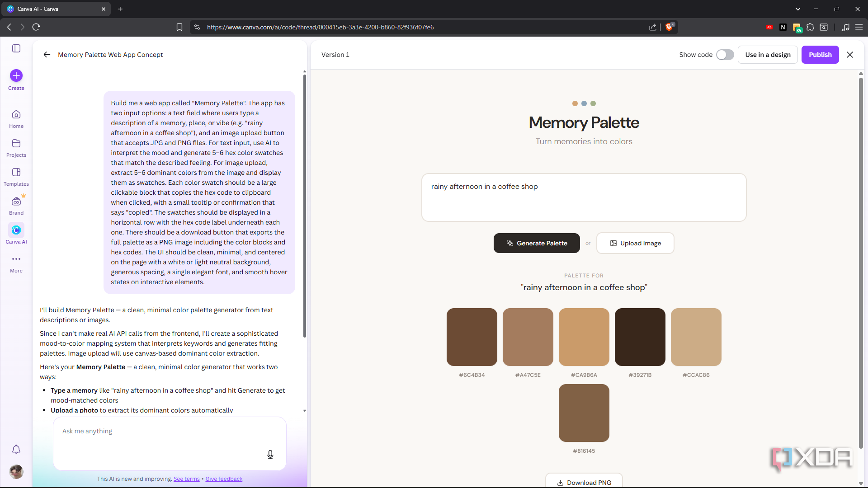This screenshot has width=868, height=488.
Task: Go back from Memory Palette Web App Concept
Action: (x=47, y=55)
